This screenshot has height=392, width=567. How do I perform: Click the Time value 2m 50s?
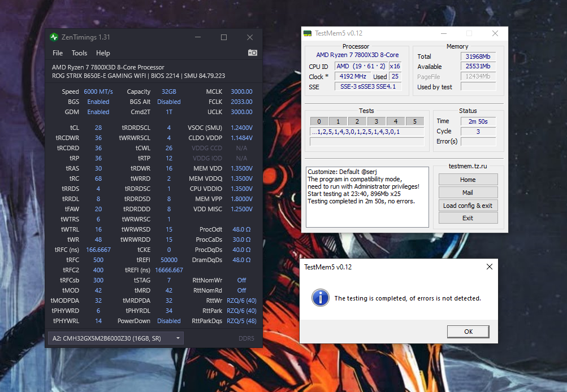click(x=478, y=121)
